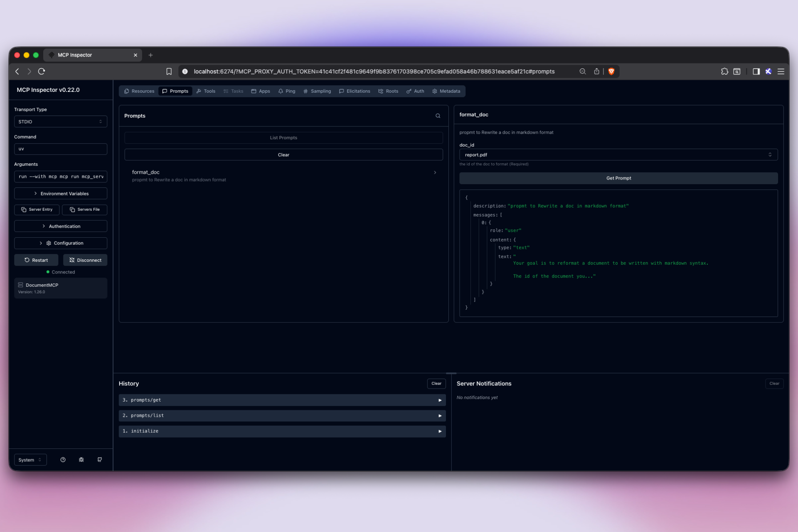Expand the Authentication section
Viewport: 798px width, 532px height.
click(61, 226)
